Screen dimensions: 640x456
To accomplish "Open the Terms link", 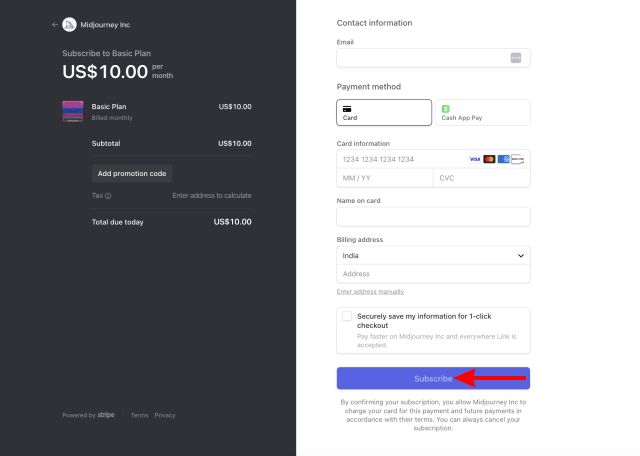I will tap(139, 415).
